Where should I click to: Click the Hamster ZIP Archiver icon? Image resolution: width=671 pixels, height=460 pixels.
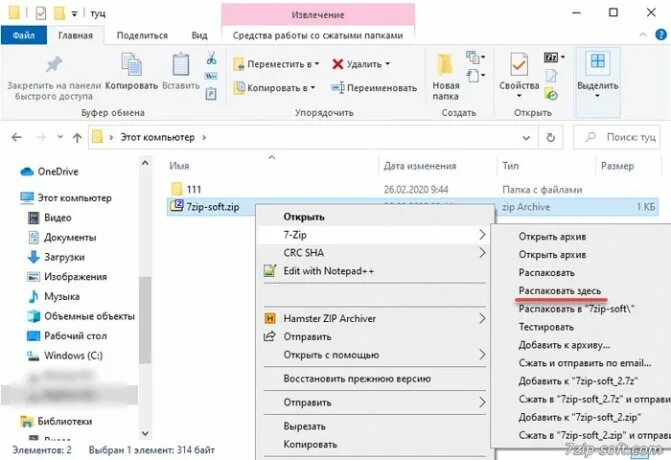click(x=270, y=319)
